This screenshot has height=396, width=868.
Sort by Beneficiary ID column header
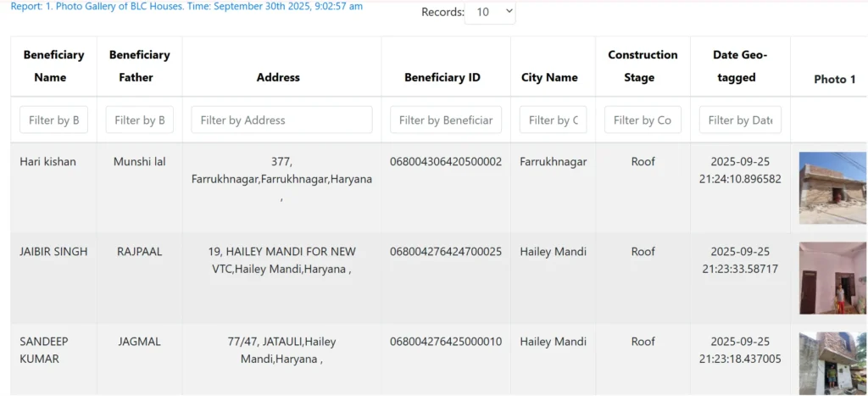[x=442, y=77]
